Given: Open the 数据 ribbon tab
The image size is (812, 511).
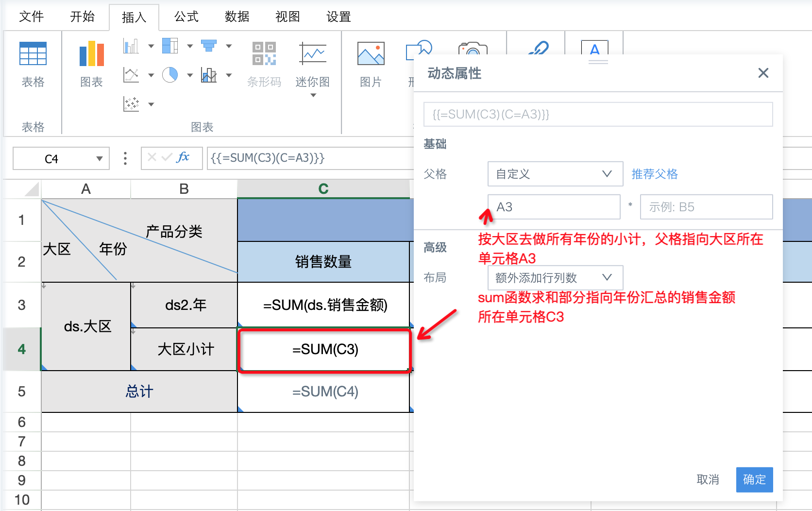Looking at the screenshot, I should point(237,17).
